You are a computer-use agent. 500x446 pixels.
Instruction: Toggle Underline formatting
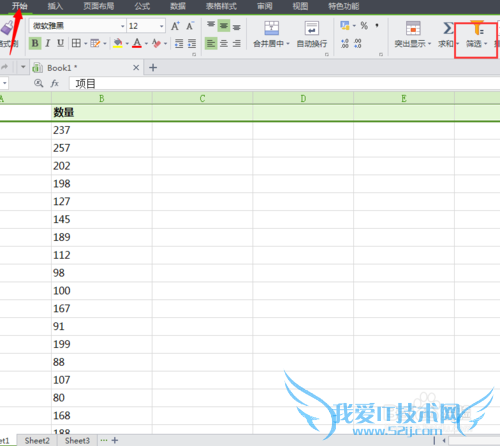click(60, 43)
